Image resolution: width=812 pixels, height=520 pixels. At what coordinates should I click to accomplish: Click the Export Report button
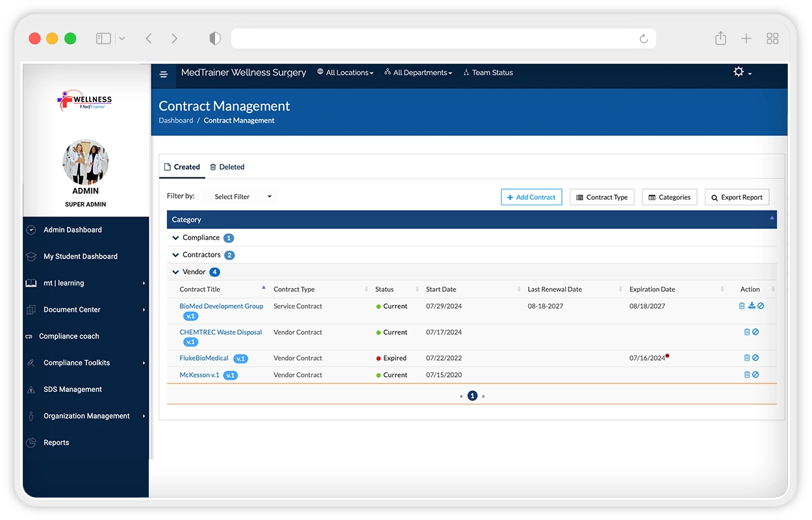[x=737, y=197]
